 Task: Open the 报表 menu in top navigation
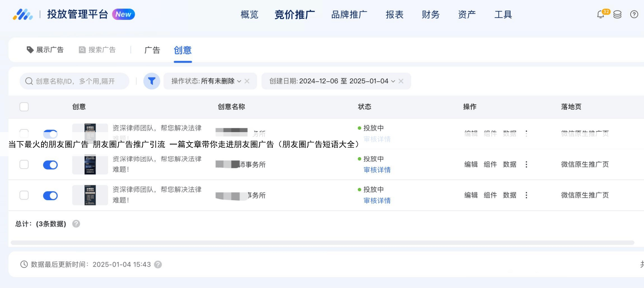(x=394, y=15)
